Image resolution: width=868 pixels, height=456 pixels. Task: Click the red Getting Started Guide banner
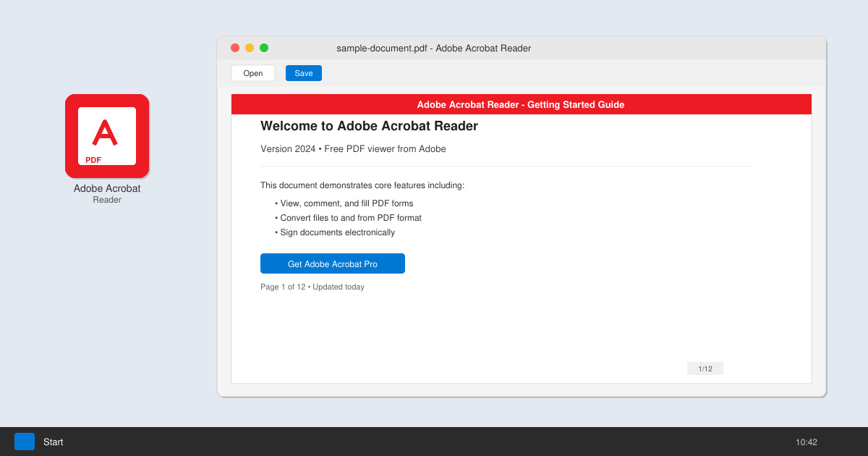(x=521, y=104)
